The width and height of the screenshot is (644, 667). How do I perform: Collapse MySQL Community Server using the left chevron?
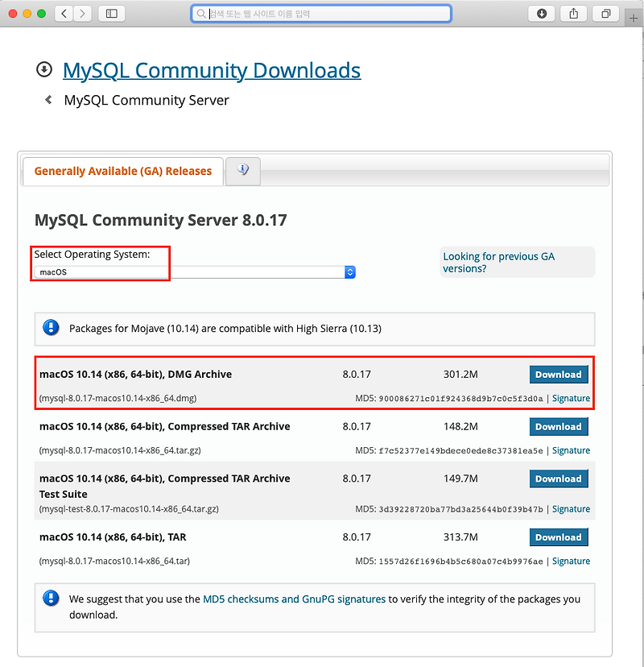click(x=47, y=100)
